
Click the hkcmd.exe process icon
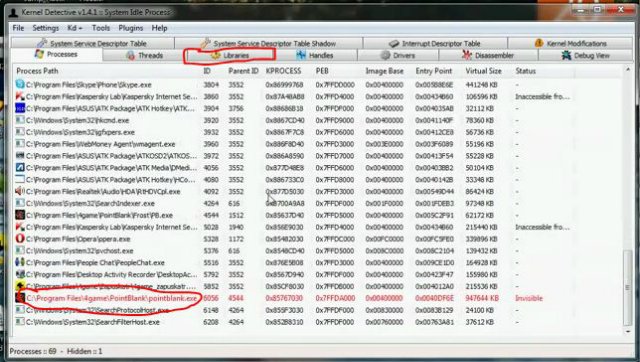pyautogui.click(x=20, y=120)
